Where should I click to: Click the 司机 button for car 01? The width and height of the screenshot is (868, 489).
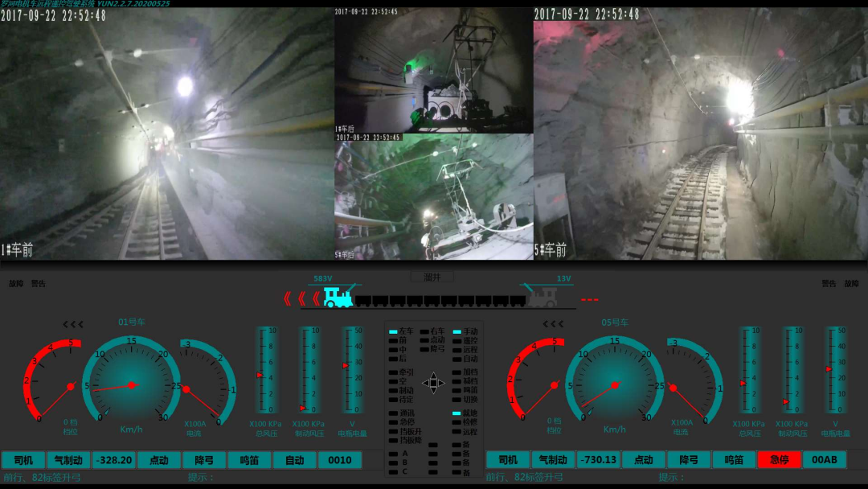pyautogui.click(x=23, y=460)
